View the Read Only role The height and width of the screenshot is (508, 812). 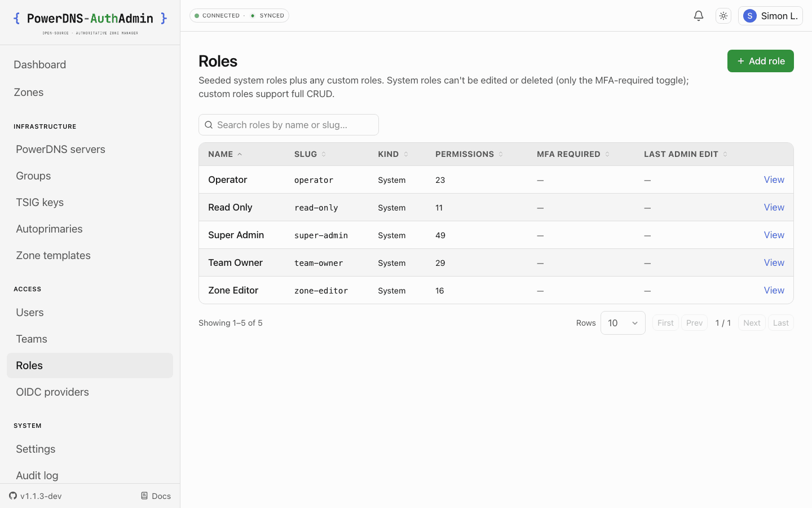coord(774,207)
